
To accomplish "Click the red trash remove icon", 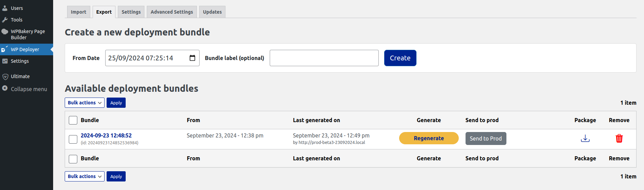I will (619, 138).
